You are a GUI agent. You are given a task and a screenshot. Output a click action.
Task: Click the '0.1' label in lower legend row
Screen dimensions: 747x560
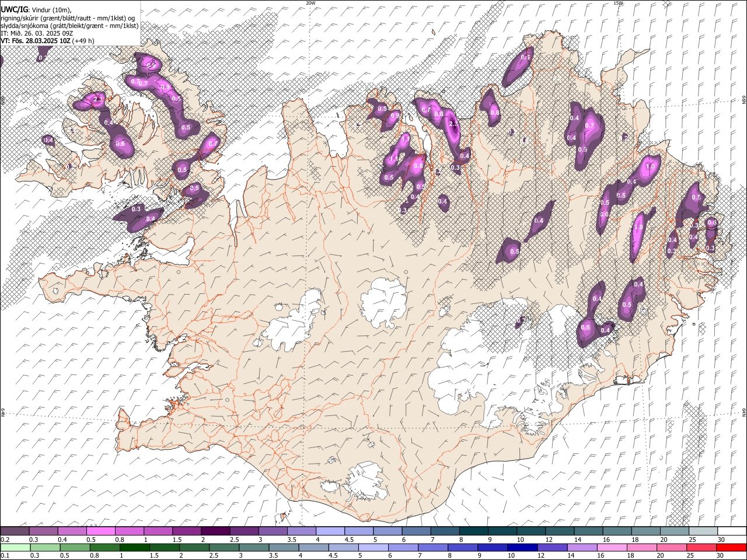[x=5, y=556]
